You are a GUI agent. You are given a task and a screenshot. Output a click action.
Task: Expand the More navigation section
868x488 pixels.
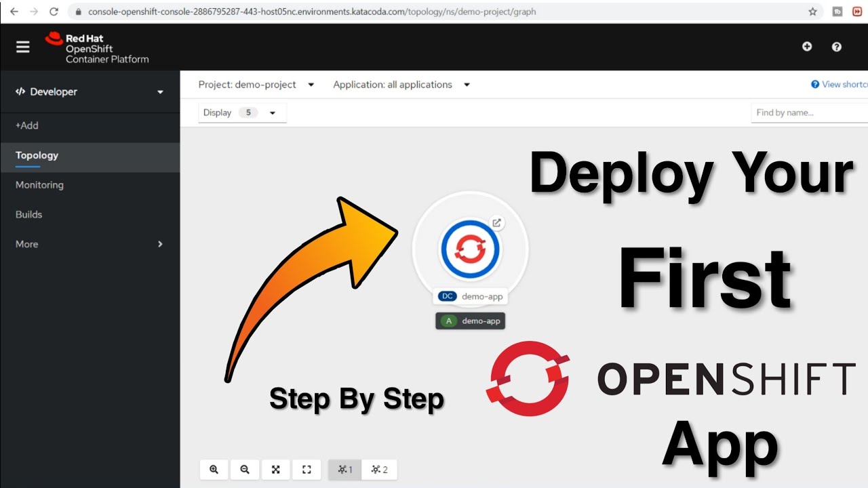point(90,244)
